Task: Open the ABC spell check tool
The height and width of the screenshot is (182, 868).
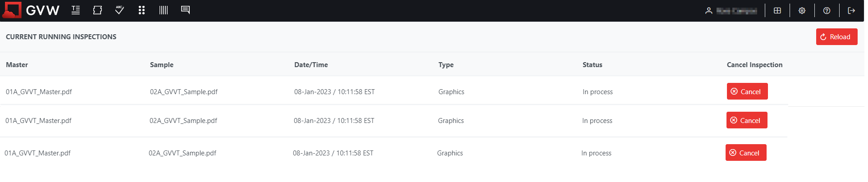Action: click(x=119, y=10)
